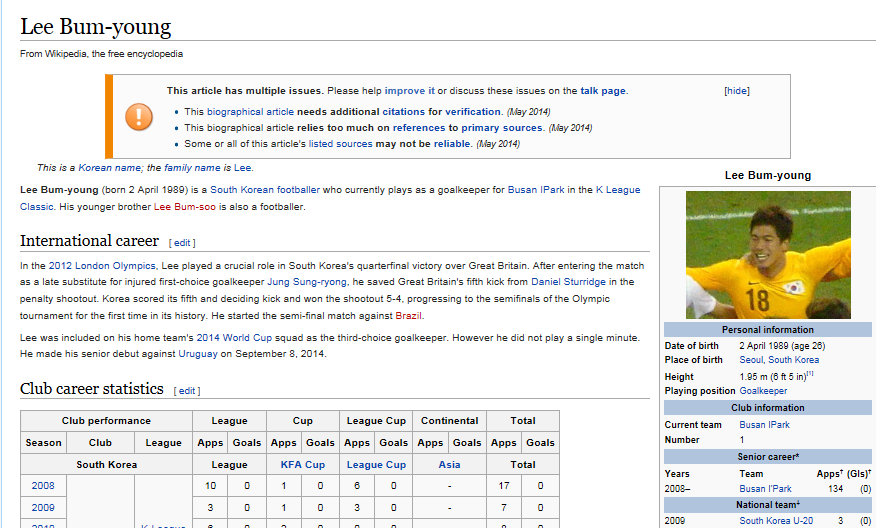This screenshot has height=528, width=876.
Task: Open KFA Cup link in table header
Action: click(x=302, y=465)
